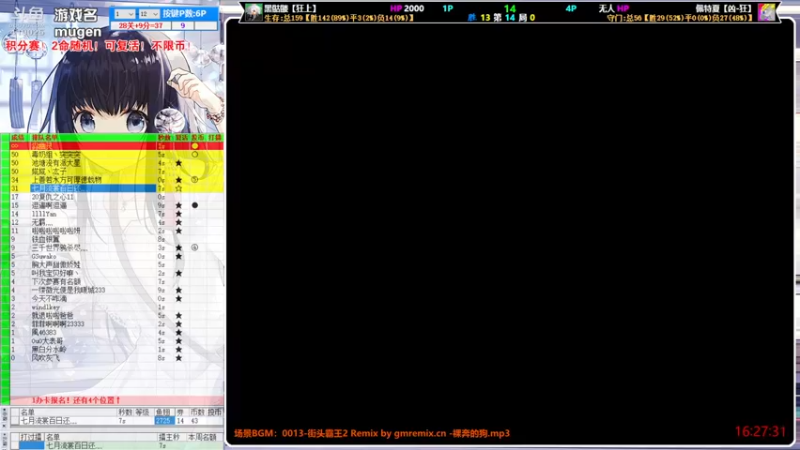Select the 铁血银翼 queue entry
The width and height of the screenshot is (800, 450).
(45, 239)
